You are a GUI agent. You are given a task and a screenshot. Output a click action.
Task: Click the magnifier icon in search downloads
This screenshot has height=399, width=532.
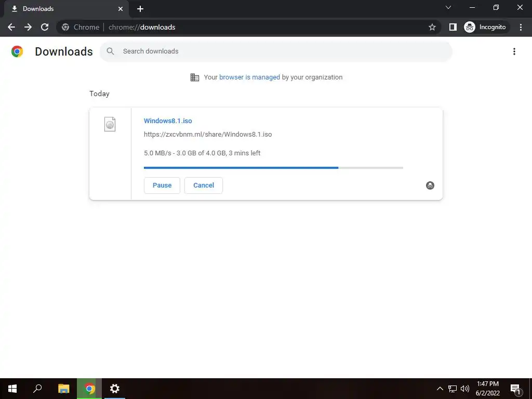(x=110, y=51)
